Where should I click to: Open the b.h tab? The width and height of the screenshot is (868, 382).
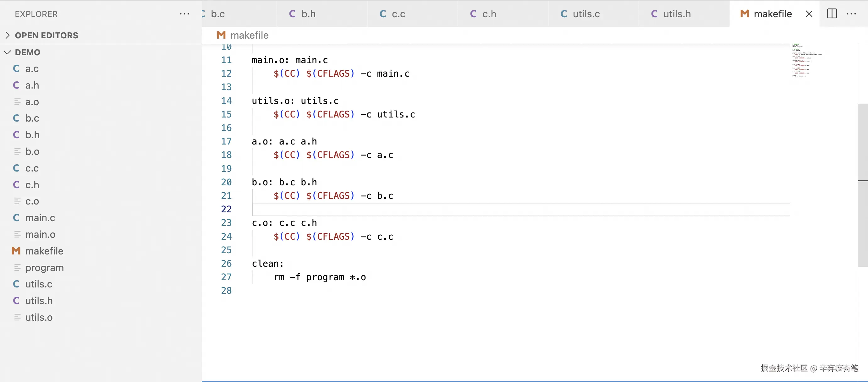pyautogui.click(x=308, y=14)
